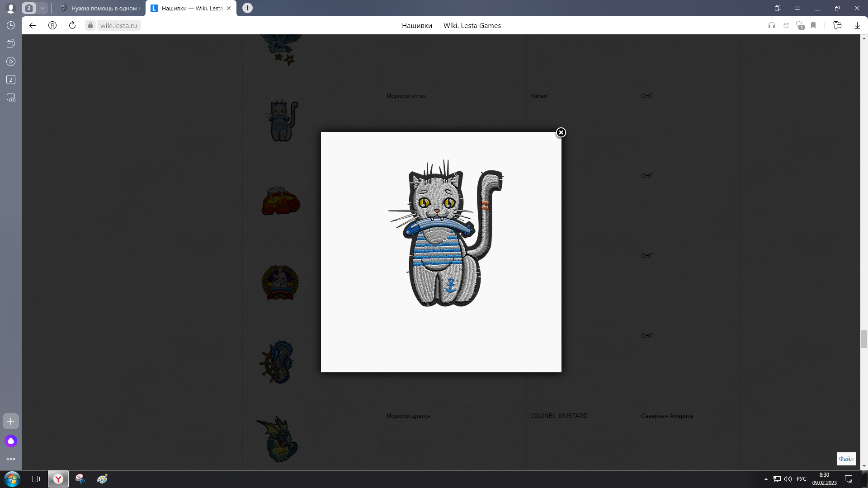Click the "Морской котик" name text
868x488 pixels.
pos(406,96)
